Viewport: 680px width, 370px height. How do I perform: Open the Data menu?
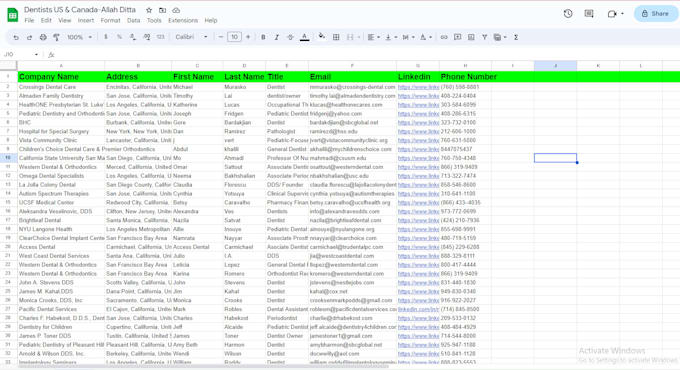[134, 20]
